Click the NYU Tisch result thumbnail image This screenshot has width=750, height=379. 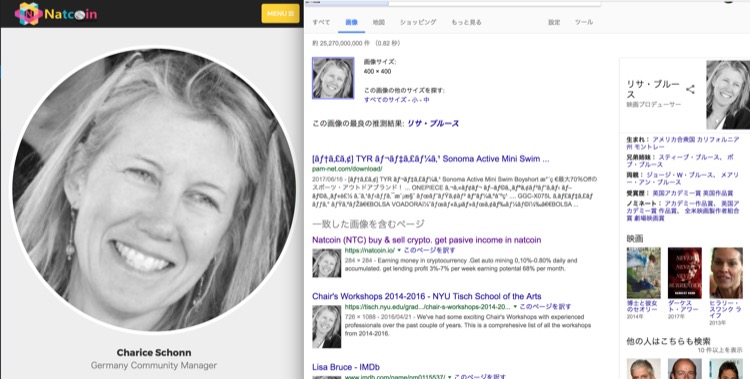point(327,326)
